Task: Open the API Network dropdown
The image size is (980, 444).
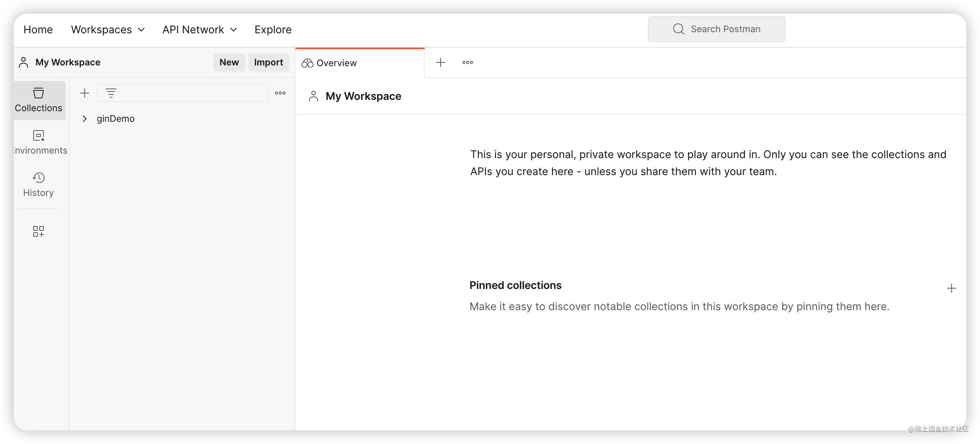Action: point(200,30)
